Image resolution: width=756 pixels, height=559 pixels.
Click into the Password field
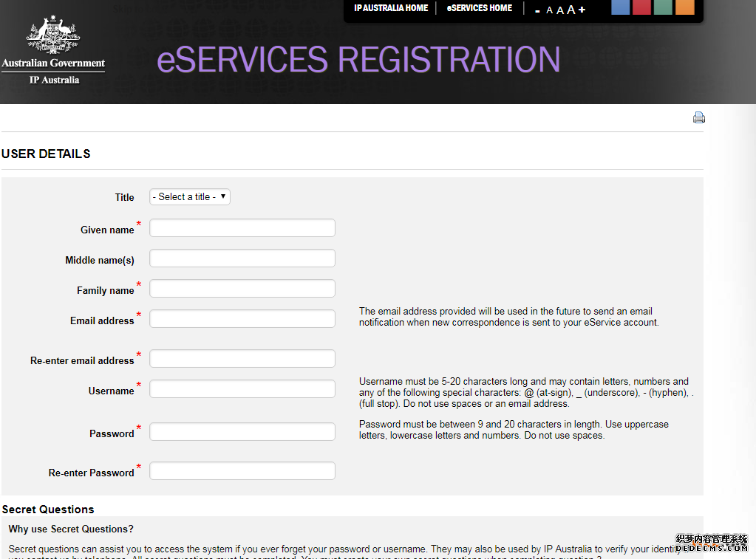[x=242, y=432]
